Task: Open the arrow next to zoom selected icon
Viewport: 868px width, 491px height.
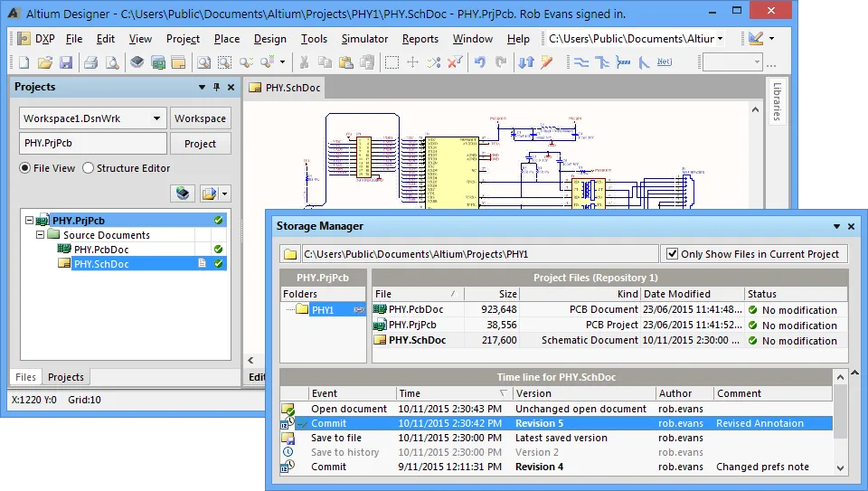Action: click(x=282, y=62)
